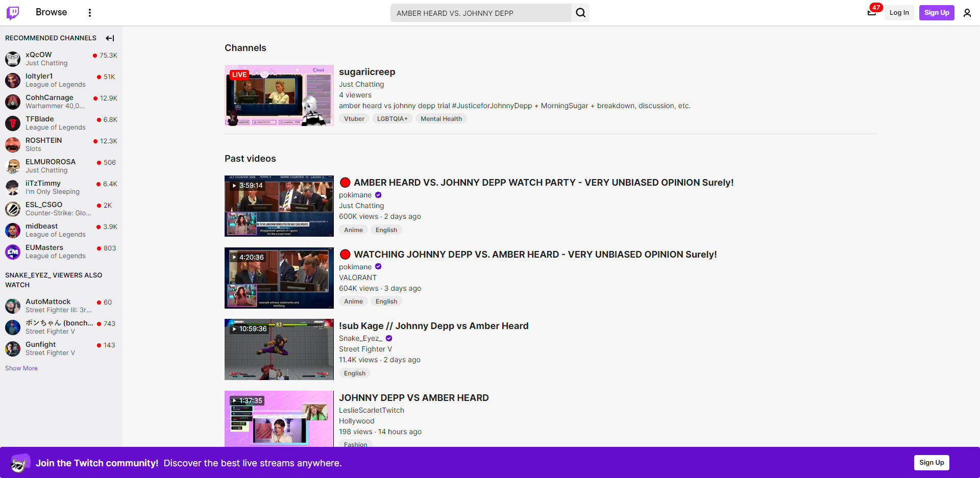Click the search field with Amber Heard query
This screenshot has width=980, height=478.
[481, 13]
